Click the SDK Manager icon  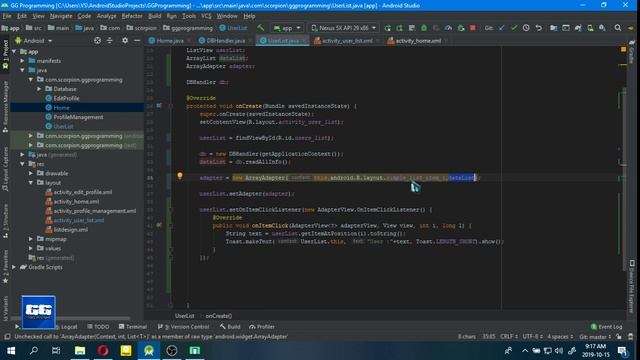tap(602, 28)
